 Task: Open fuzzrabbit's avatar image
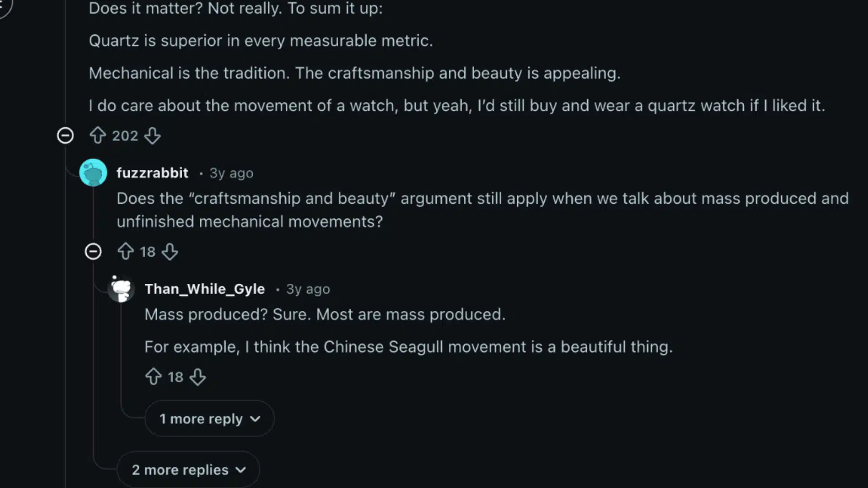tap(93, 172)
